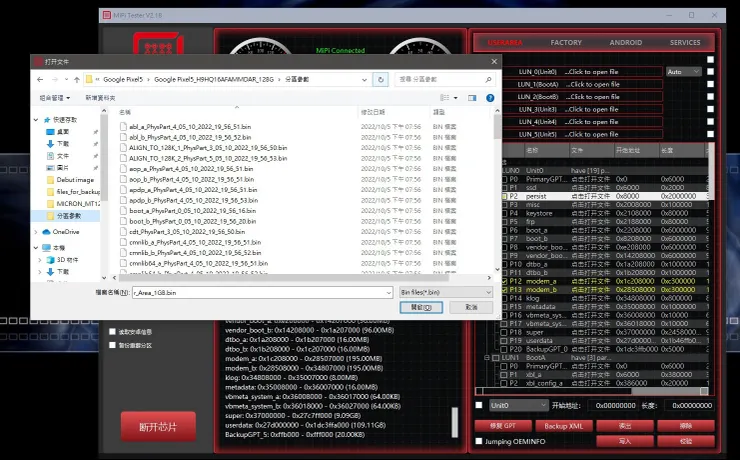Uncheck the P12 modem_a partition

pos(505,281)
